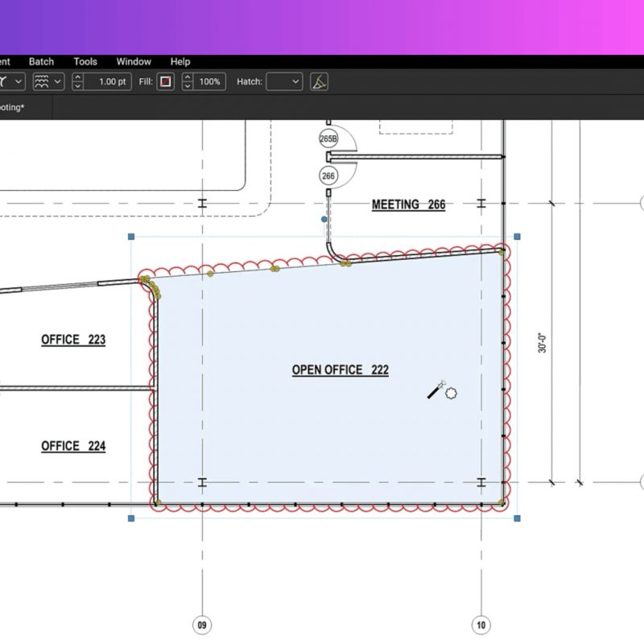Select the top-left selection handle
The image size is (644, 644).
pos(131,237)
